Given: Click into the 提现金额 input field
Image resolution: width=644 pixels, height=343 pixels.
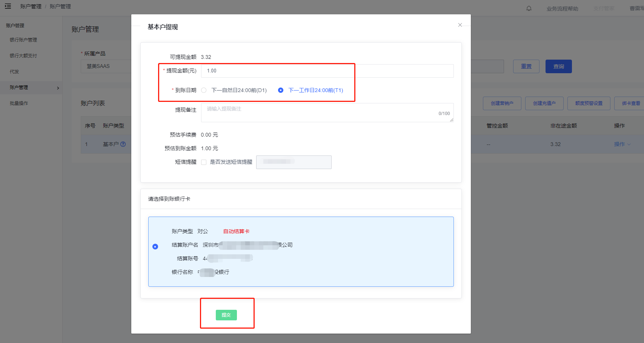Looking at the screenshot, I should click(327, 71).
